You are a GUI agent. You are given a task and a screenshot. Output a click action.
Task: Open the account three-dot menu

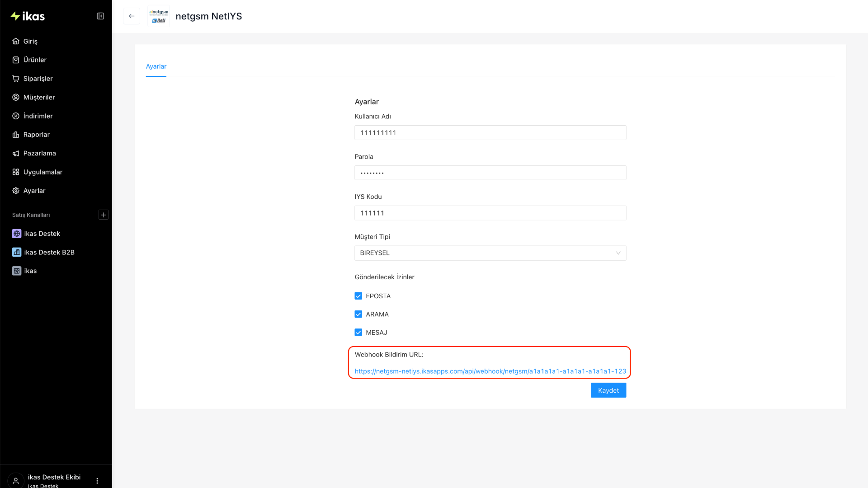(97, 481)
